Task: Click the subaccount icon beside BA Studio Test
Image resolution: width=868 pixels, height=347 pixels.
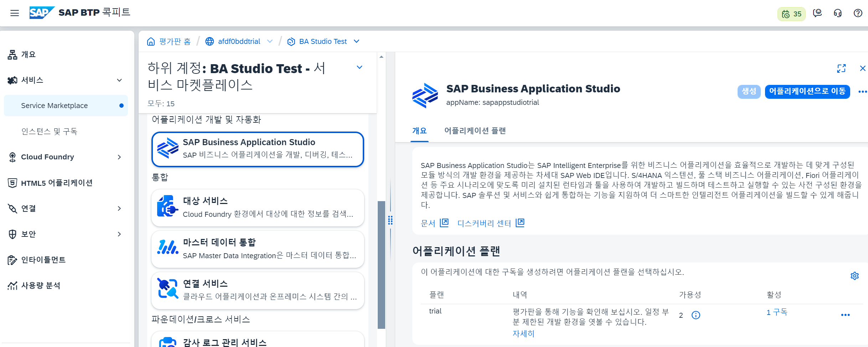Action: click(291, 42)
